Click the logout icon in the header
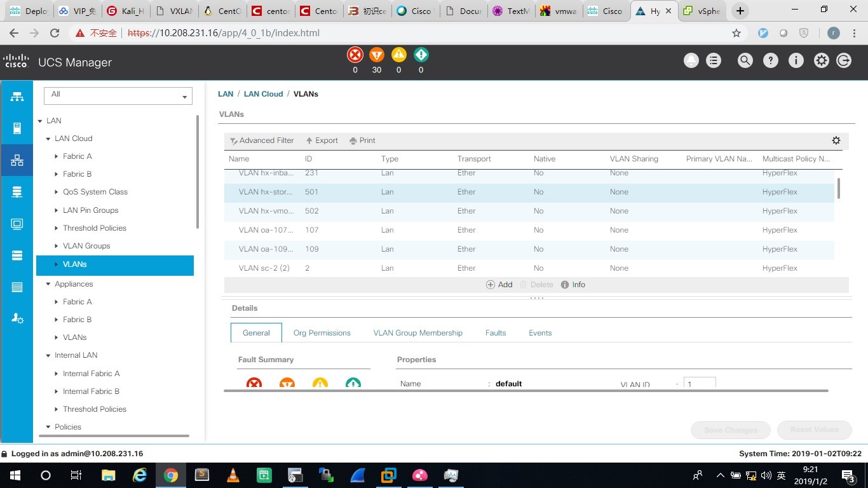The height and width of the screenshot is (488, 868). [x=844, y=60]
